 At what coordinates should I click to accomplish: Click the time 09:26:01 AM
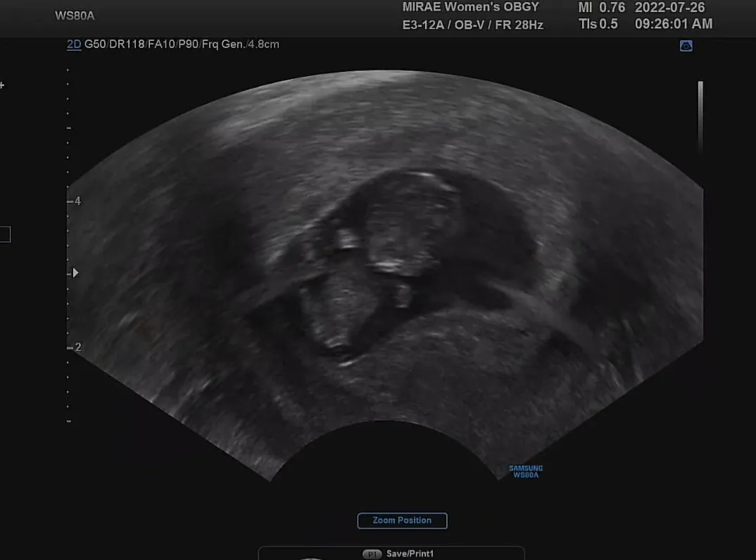(x=674, y=24)
